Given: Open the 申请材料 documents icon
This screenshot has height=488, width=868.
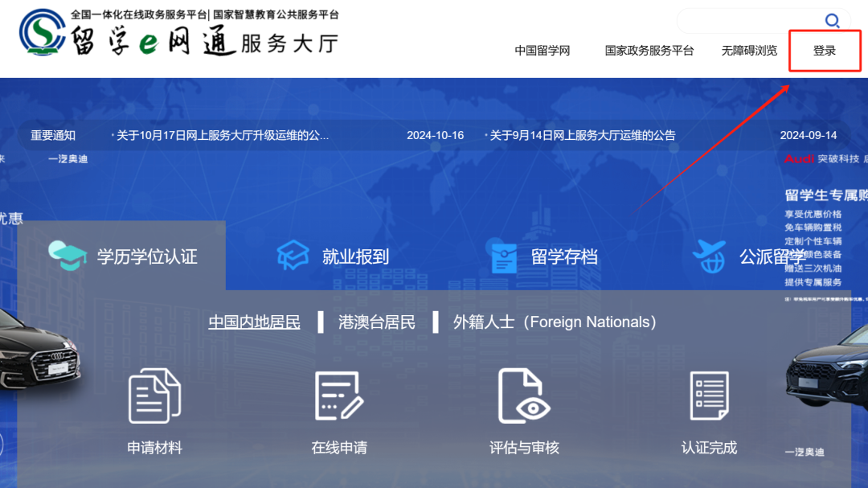Looking at the screenshot, I should (154, 396).
